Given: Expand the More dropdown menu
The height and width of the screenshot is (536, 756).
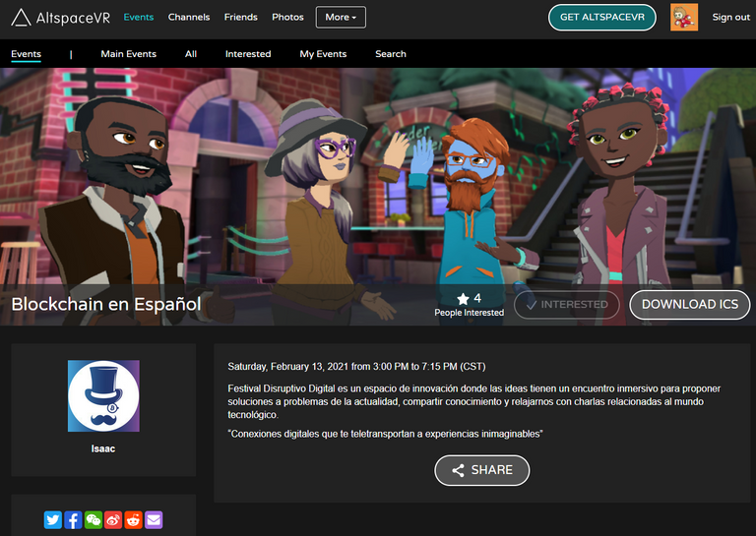Looking at the screenshot, I should pyautogui.click(x=341, y=18).
